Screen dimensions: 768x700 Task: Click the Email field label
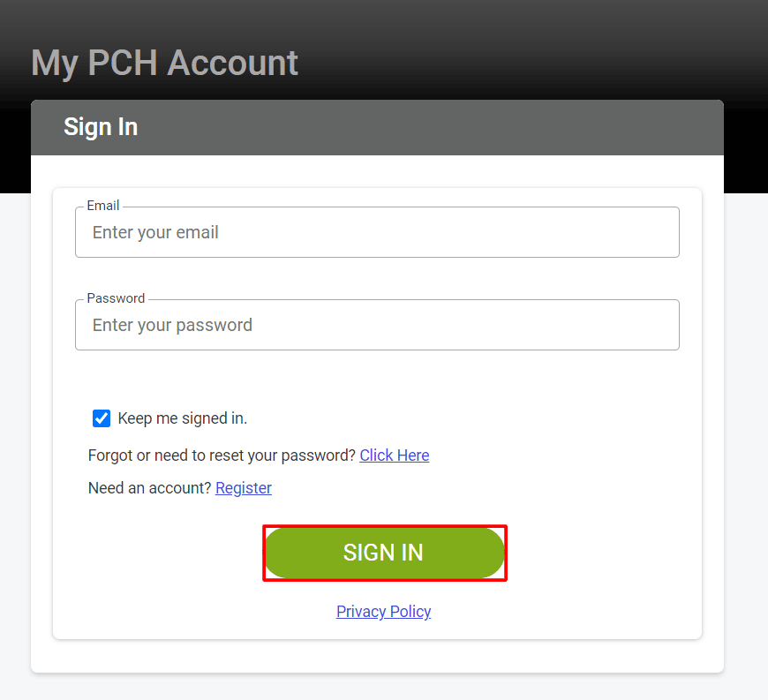102,205
